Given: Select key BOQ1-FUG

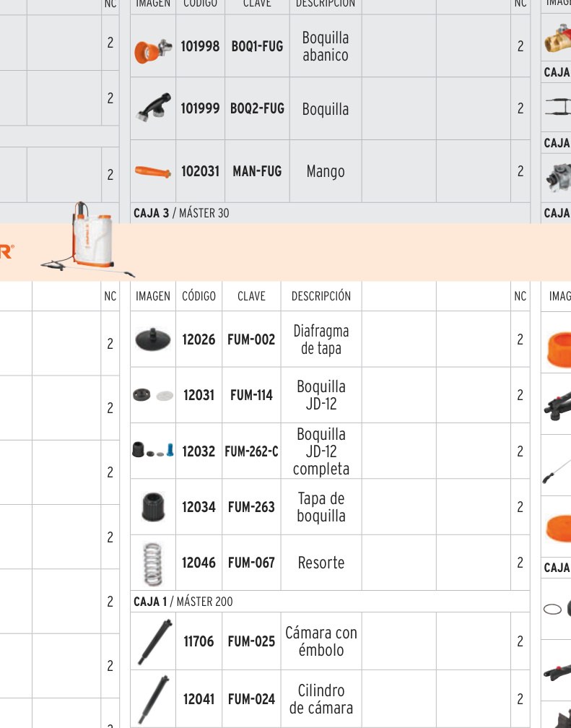Looking at the screenshot, I should (x=257, y=46).
